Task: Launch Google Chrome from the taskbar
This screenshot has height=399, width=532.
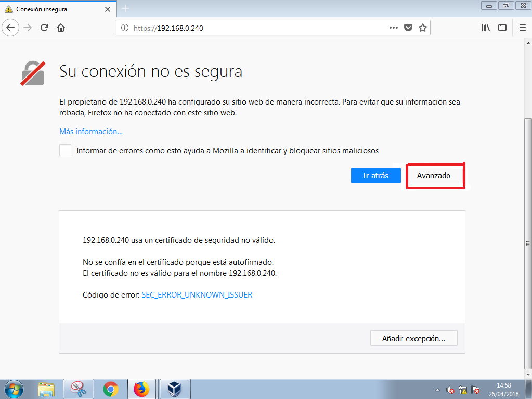Action: point(111,389)
